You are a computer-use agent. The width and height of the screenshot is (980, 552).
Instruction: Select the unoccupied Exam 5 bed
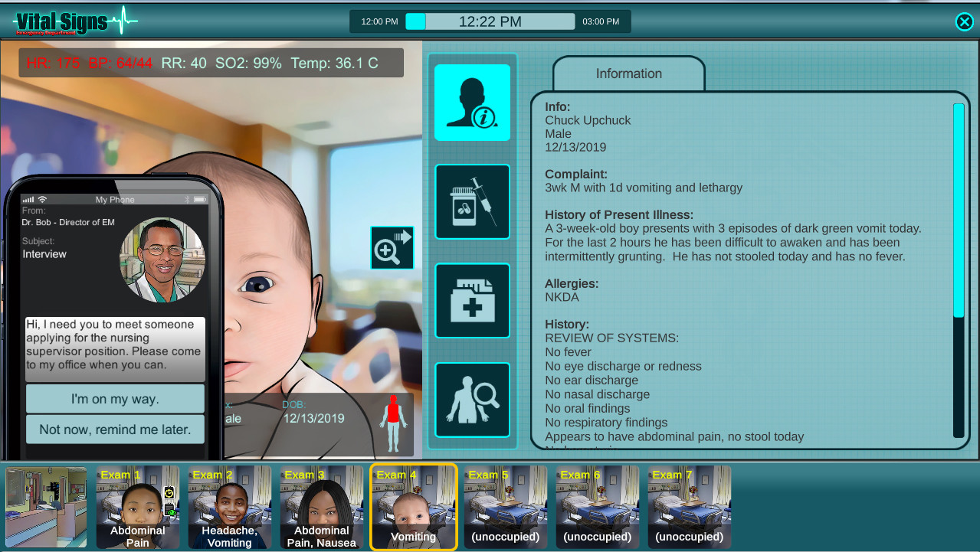pos(505,507)
